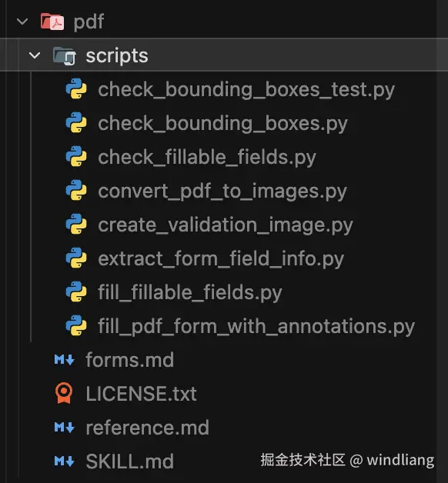
Task: Click Python icon beside extract_form_field_info.py
Action: click(76, 258)
